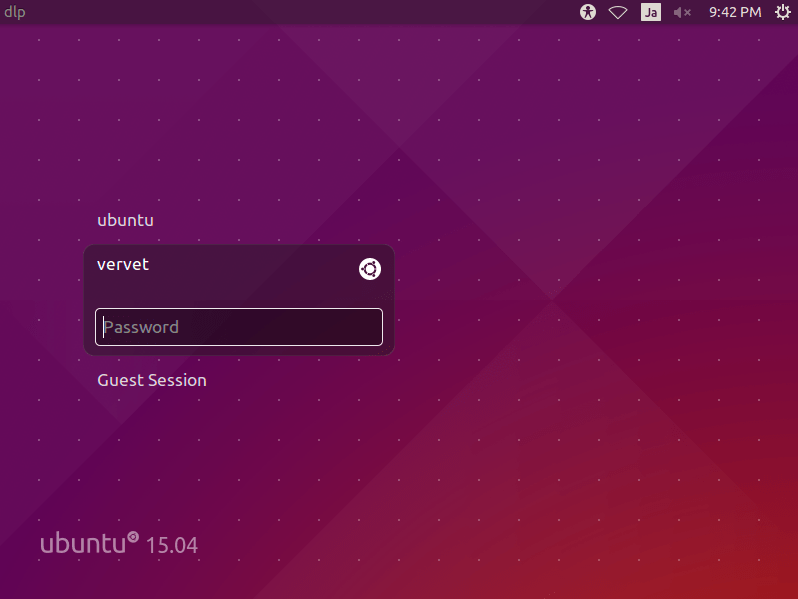Open the network indicator menu

coord(618,12)
